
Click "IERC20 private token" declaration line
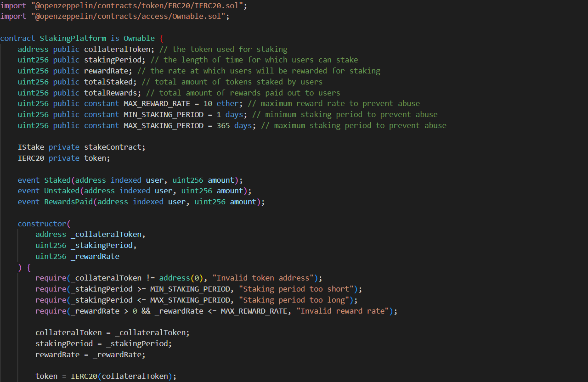[64, 158]
